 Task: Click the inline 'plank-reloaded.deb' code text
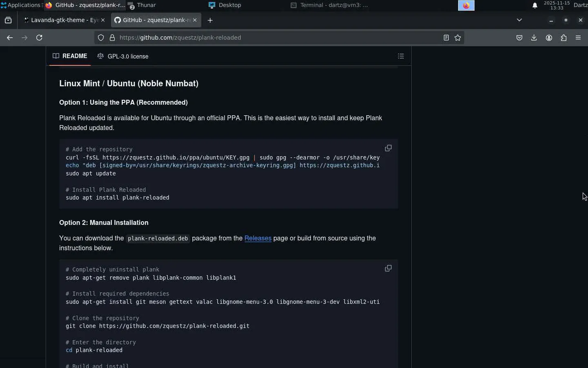tap(158, 238)
